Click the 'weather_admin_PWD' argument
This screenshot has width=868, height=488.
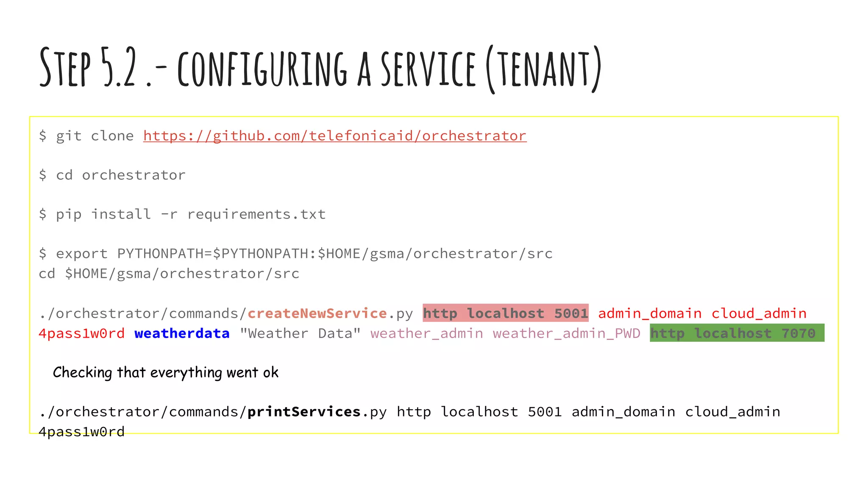(x=567, y=334)
